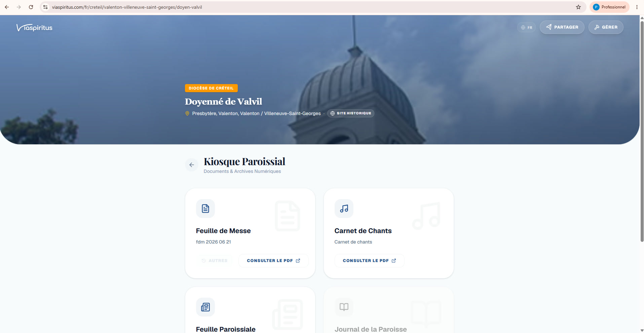Click the browser forward arrow
The image size is (644, 333).
(19, 7)
